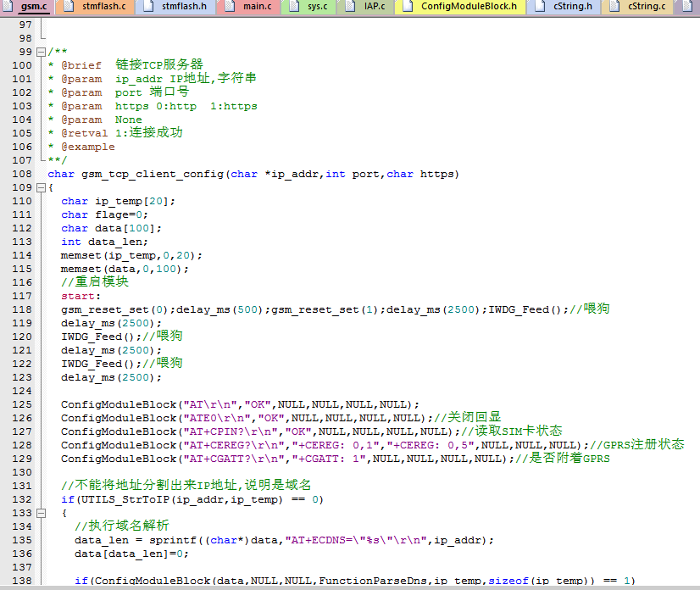Click the file icon on stmflash.c tab

pos(71,7)
